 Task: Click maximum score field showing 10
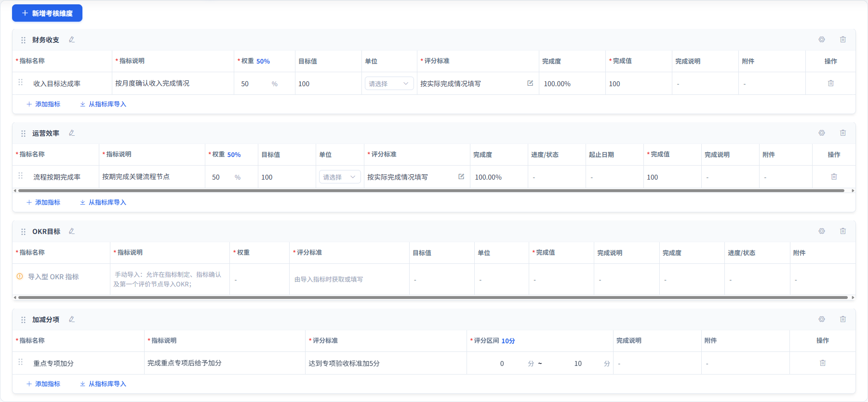coord(578,363)
